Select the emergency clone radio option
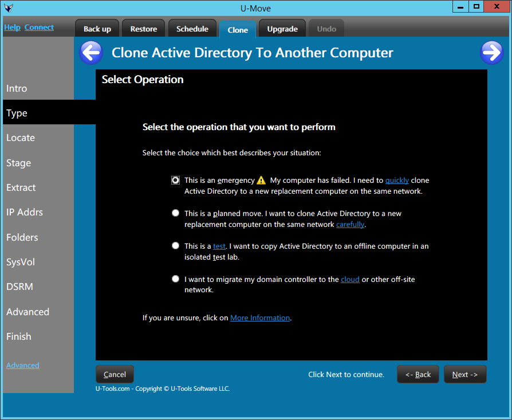Viewport: 512px width, 420px height. pos(176,180)
